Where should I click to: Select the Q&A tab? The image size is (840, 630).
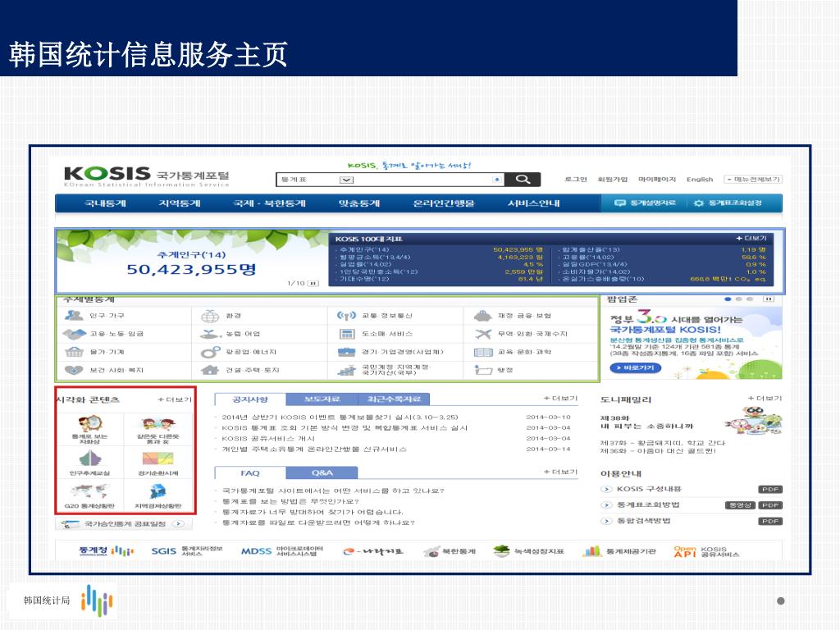click(x=322, y=473)
